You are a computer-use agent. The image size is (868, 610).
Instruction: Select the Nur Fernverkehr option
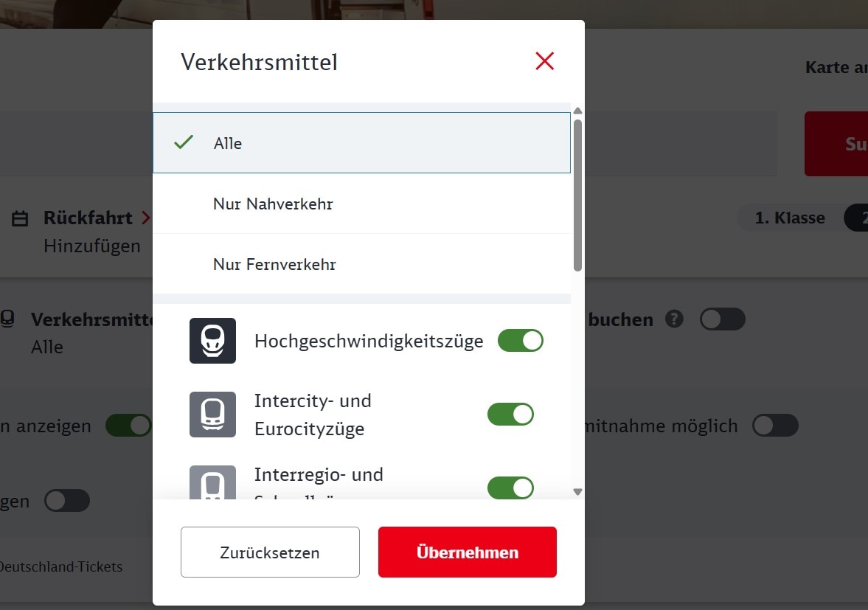361,264
